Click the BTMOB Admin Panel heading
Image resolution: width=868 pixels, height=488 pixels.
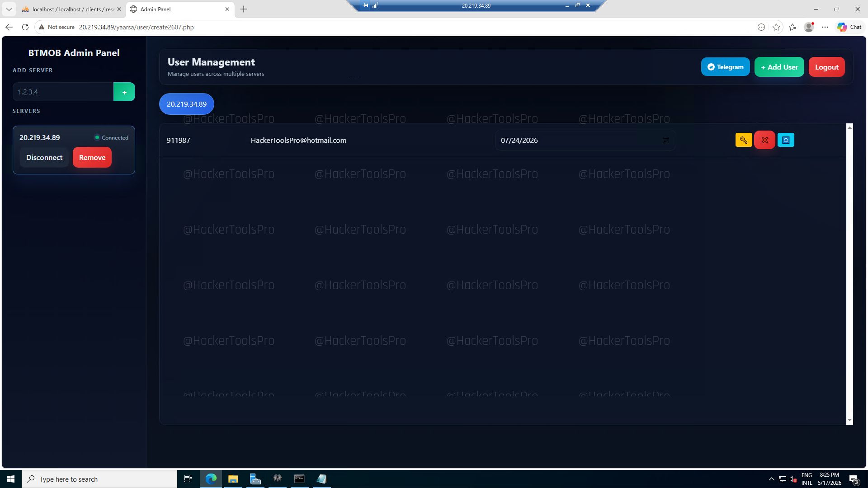74,53
